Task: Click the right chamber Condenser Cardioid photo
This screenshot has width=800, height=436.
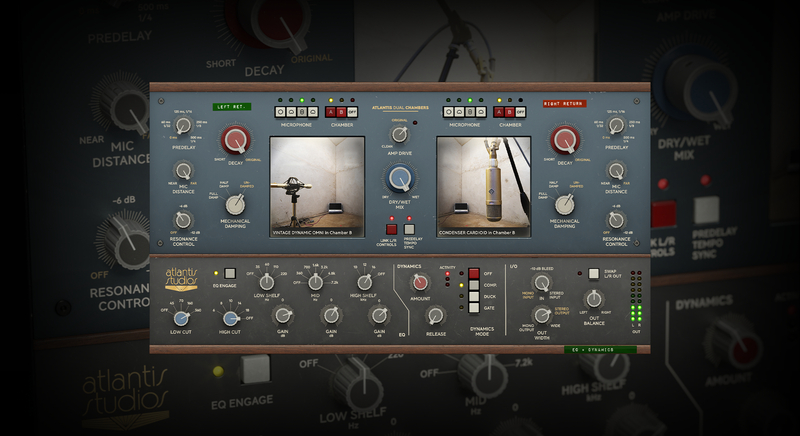Action: [x=484, y=187]
